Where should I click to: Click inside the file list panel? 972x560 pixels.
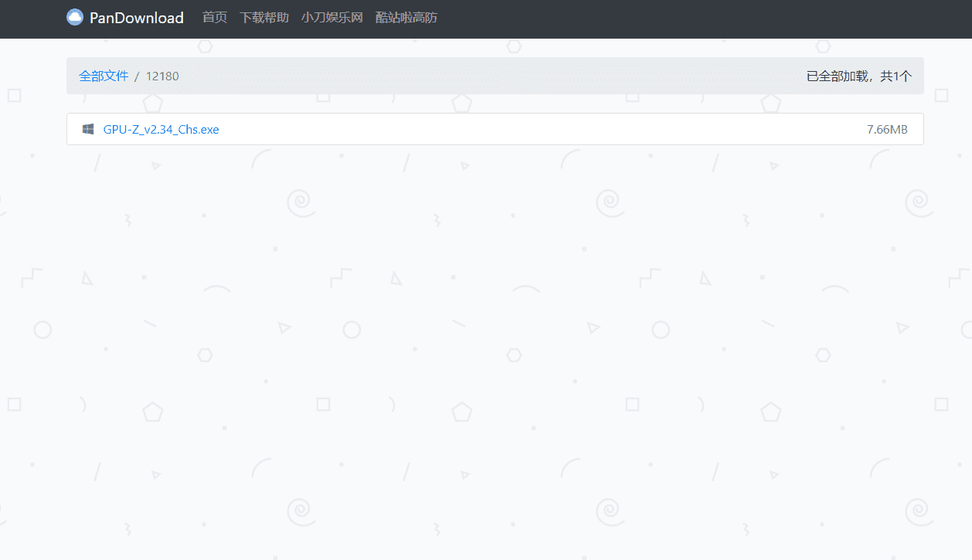494,129
